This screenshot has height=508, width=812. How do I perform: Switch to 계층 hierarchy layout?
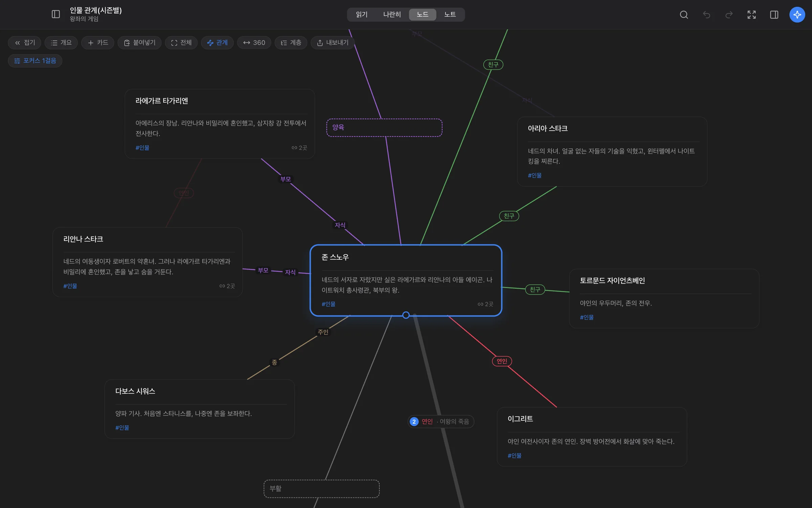tap(291, 43)
